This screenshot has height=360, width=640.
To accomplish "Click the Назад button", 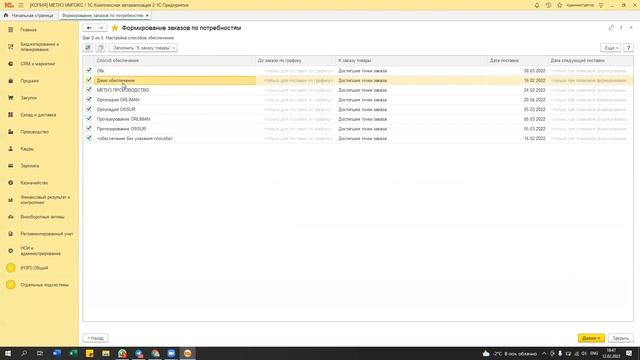I will tap(96, 338).
